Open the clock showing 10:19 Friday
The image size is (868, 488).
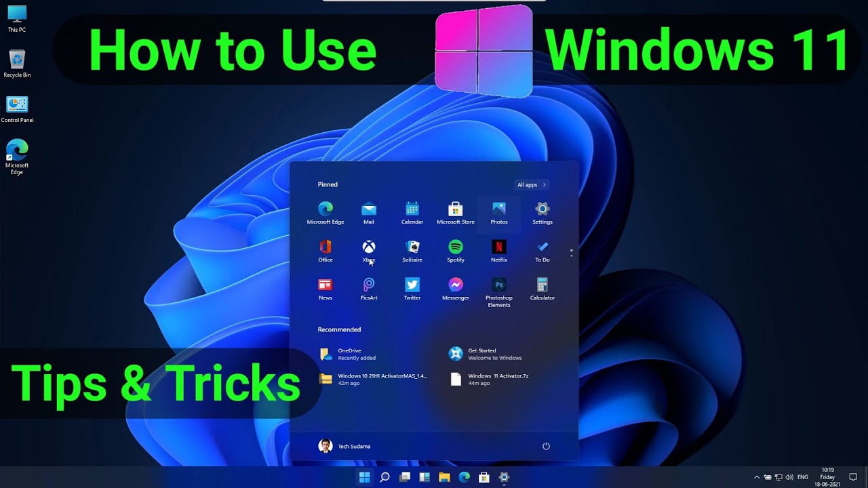click(827, 477)
